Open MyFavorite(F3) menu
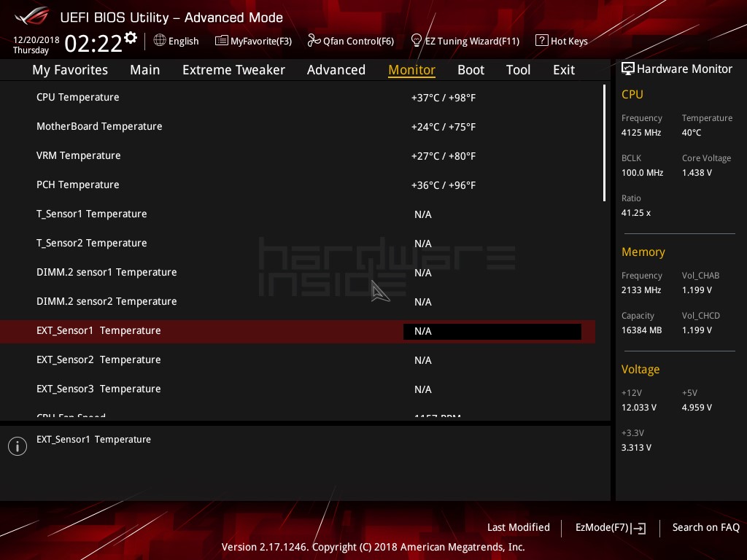The width and height of the screenshot is (747, 560). tap(261, 41)
